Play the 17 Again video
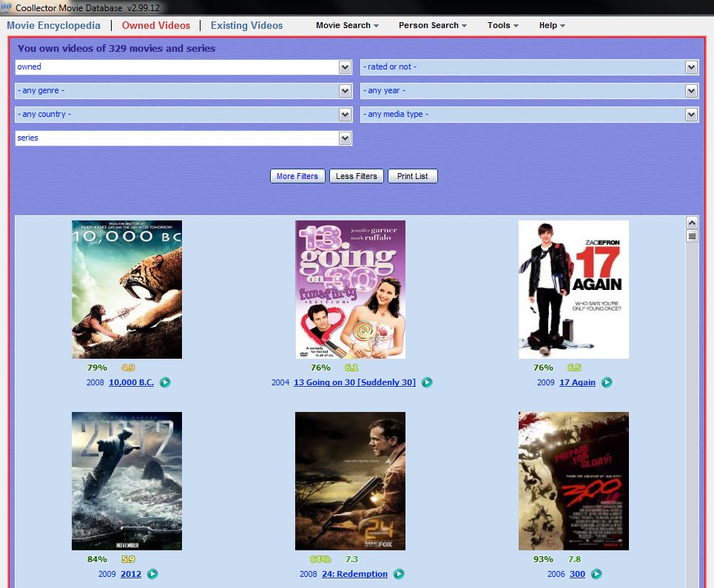 coord(607,382)
